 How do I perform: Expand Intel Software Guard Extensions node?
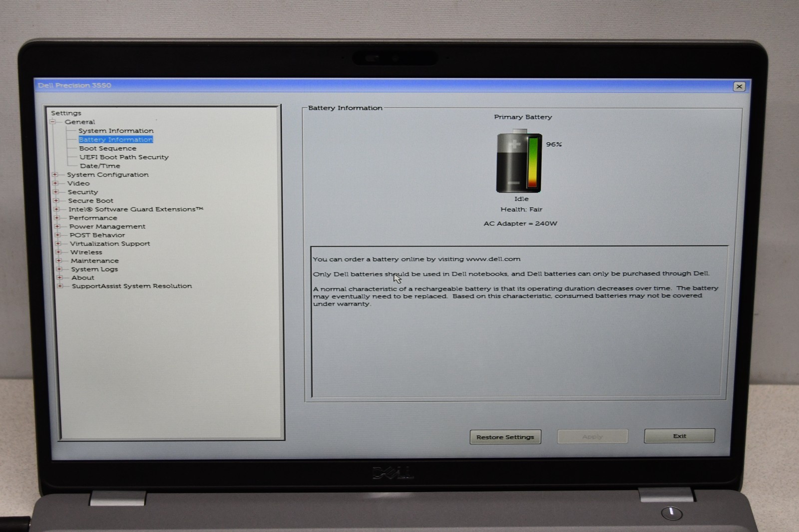click(56, 209)
